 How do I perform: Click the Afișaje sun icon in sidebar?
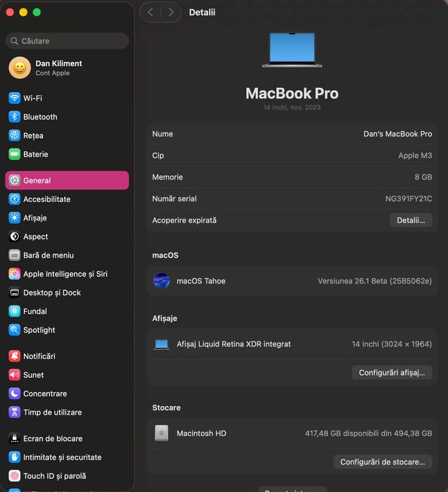pos(15,217)
